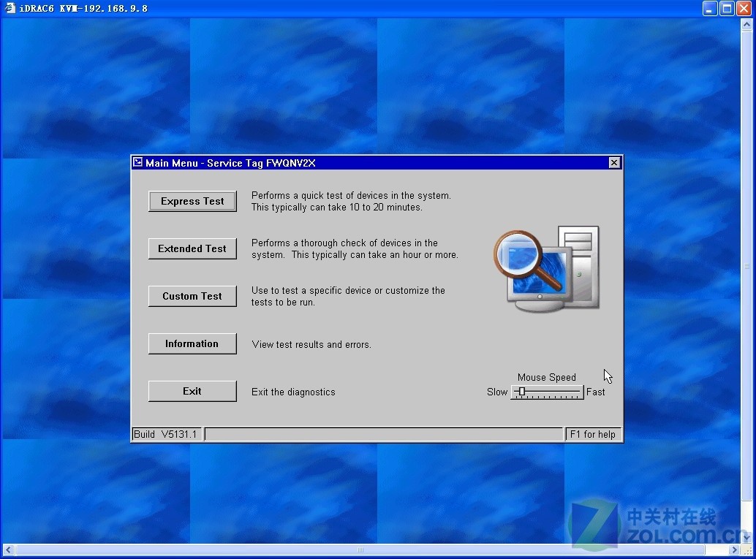Click the horizontal scrollbar left arrow
Screen dimensions: 756x559
[8, 550]
